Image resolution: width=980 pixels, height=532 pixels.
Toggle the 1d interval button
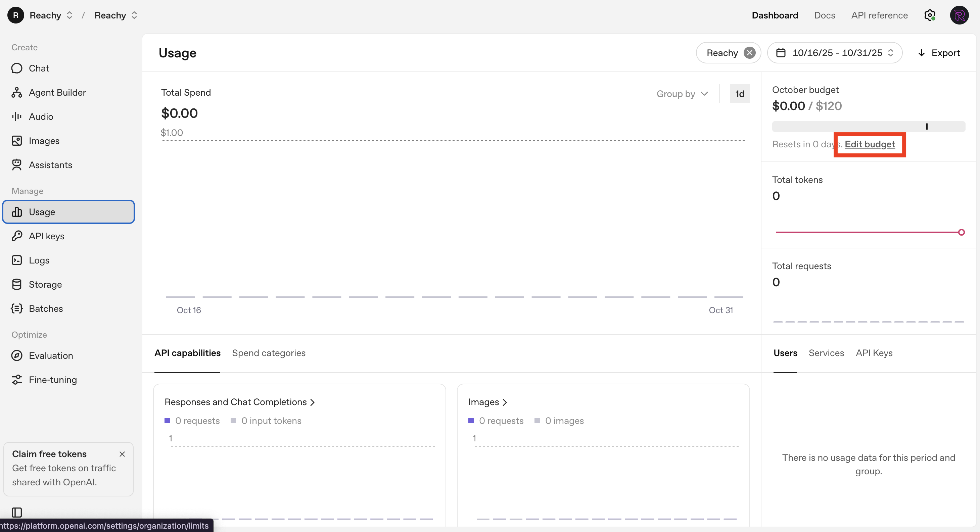pyautogui.click(x=740, y=94)
